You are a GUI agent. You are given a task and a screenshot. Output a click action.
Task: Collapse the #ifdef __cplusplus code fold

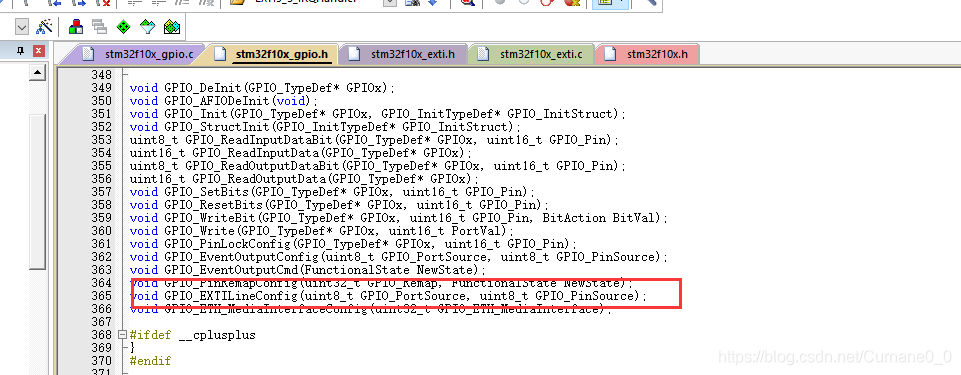[x=121, y=335]
